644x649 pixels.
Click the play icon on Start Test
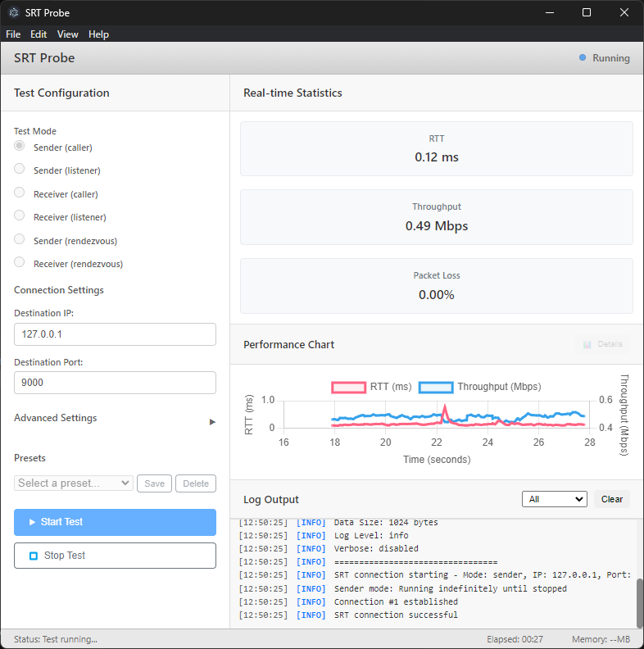(32, 522)
